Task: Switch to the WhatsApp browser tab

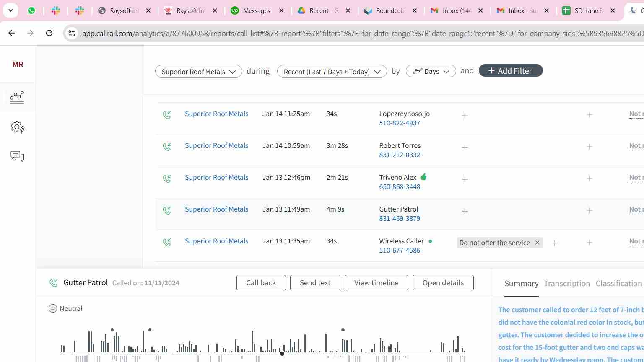Action: 31,10
